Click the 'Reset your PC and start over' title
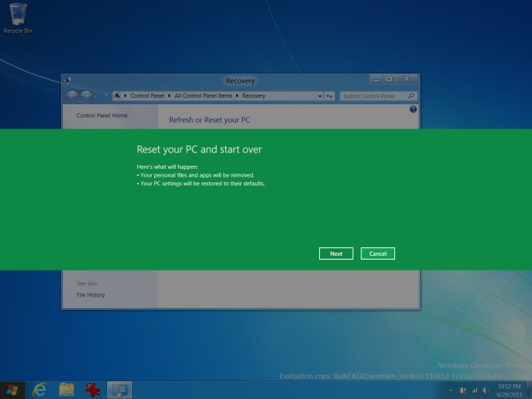The image size is (532, 399). (x=199, y=149)
